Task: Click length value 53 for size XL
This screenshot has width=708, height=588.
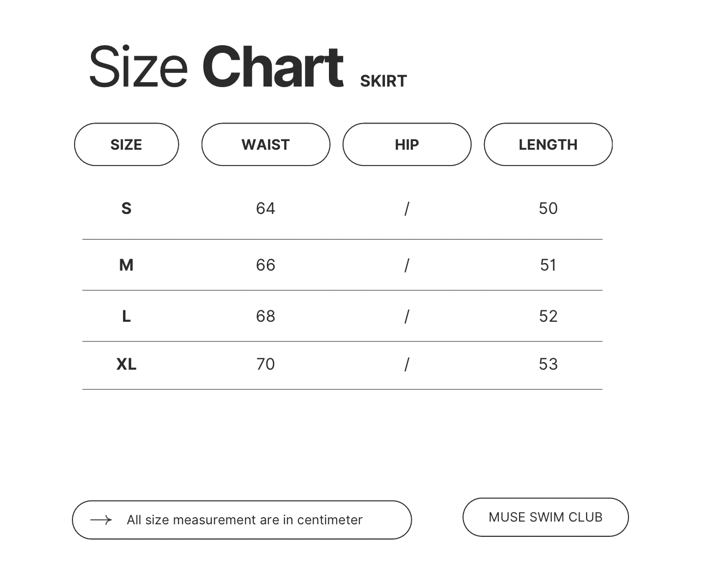Action: pos(548,364)
